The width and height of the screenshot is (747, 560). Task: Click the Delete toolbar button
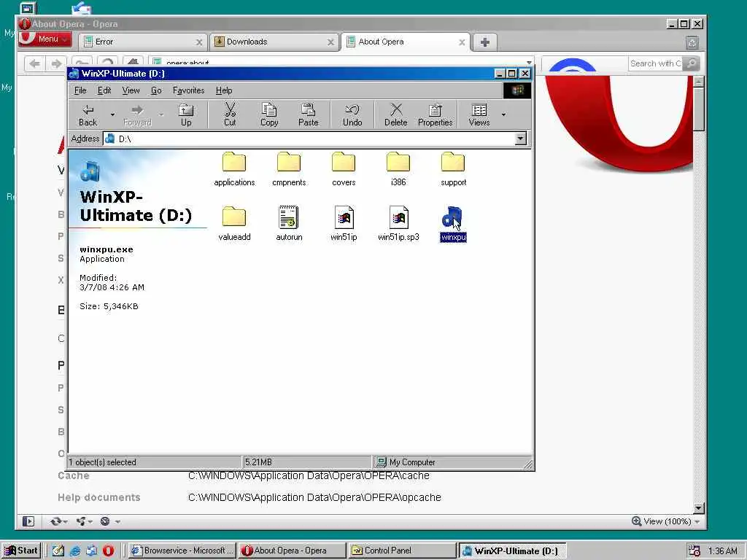coord(396,114)
